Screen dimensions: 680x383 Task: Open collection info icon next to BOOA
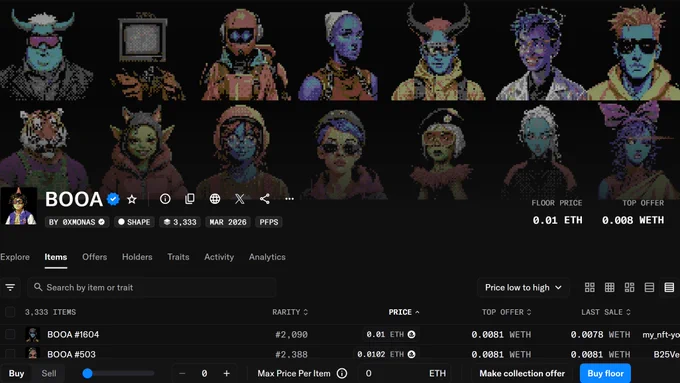(165, 199)
